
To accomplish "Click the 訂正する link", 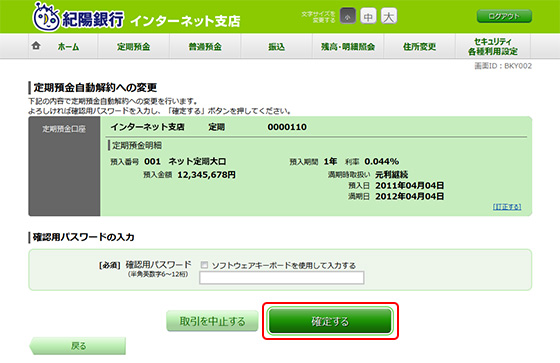I will click(507, 207).
